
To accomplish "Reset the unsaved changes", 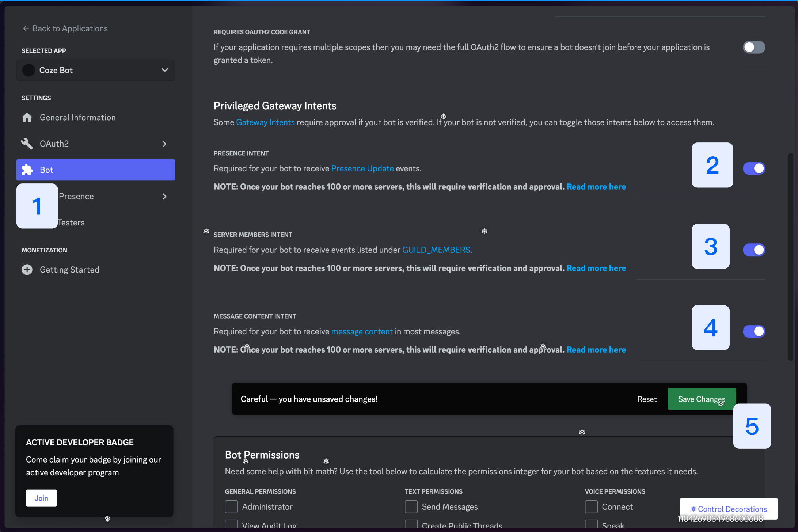I will (x=647, y=399).
